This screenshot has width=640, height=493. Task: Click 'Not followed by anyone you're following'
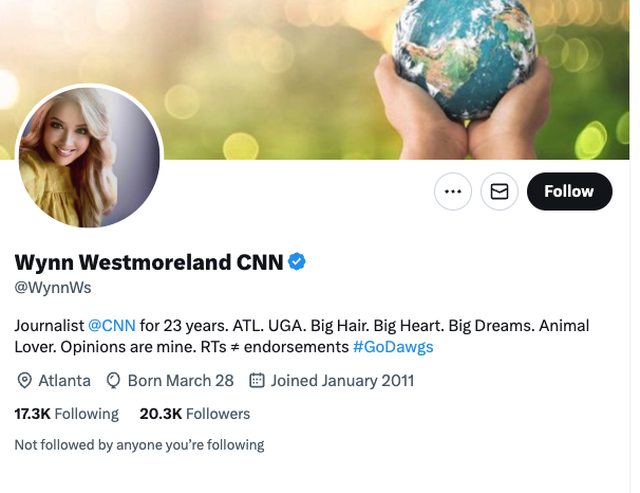139,445
